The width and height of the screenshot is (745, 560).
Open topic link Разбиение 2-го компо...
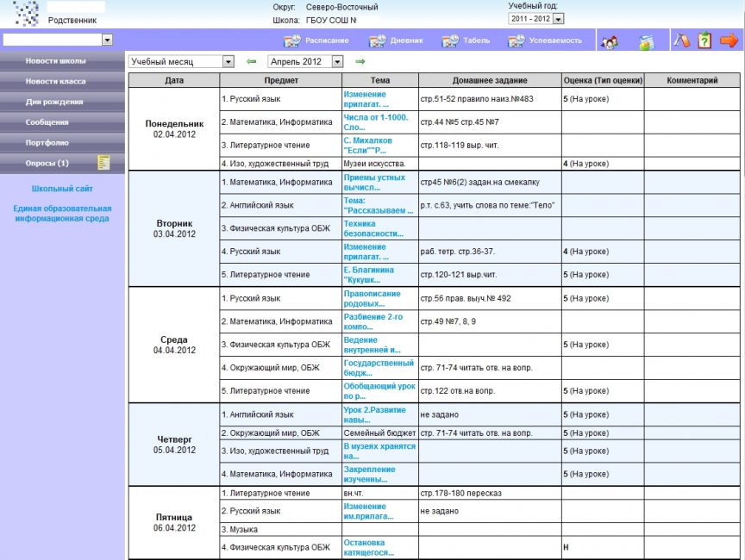[x=373, y=321]
